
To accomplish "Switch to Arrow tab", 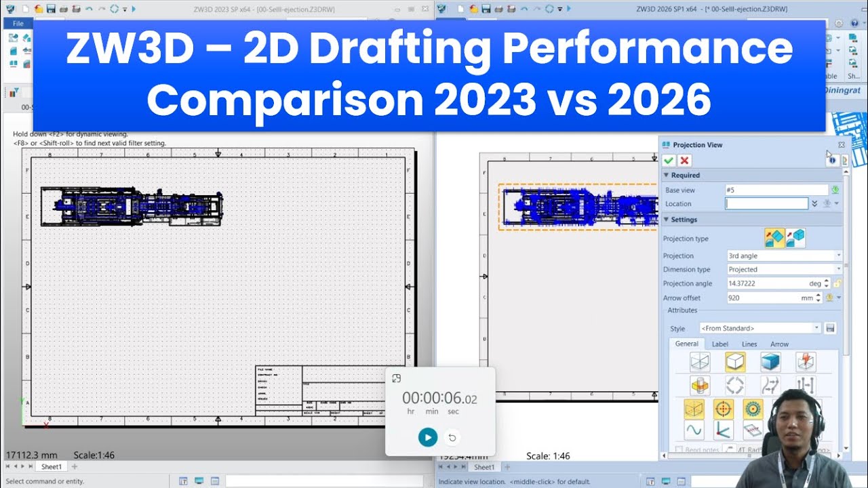I will [x=779, y=344].
